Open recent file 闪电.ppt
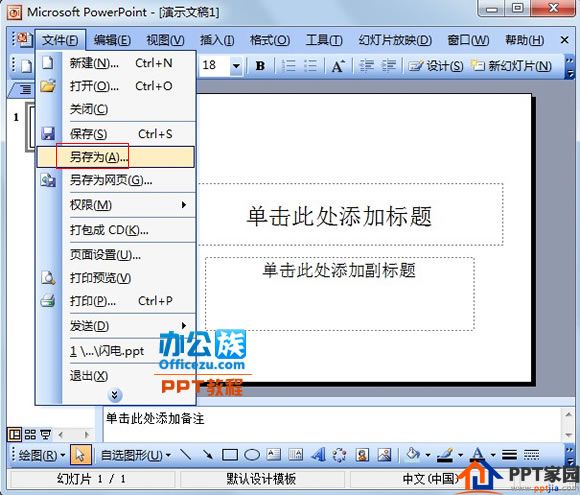The image size is (580, 495). [116, 351]
